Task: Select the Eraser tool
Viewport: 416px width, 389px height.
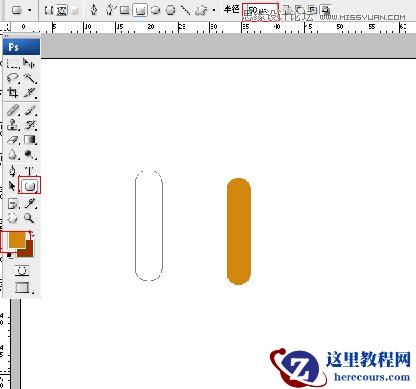Action: pos(13,140)
